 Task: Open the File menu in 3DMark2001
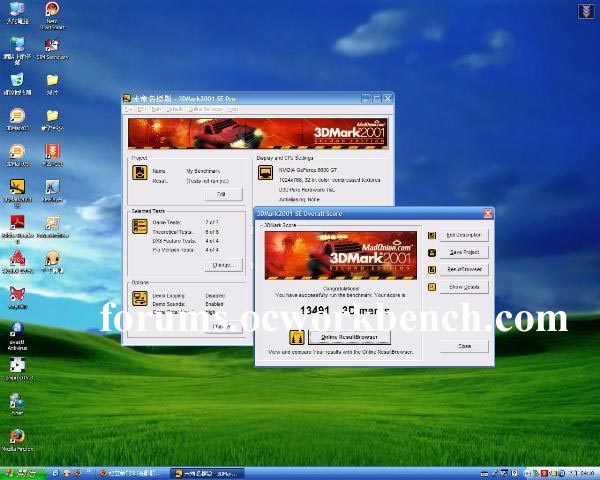coord(129,109)
